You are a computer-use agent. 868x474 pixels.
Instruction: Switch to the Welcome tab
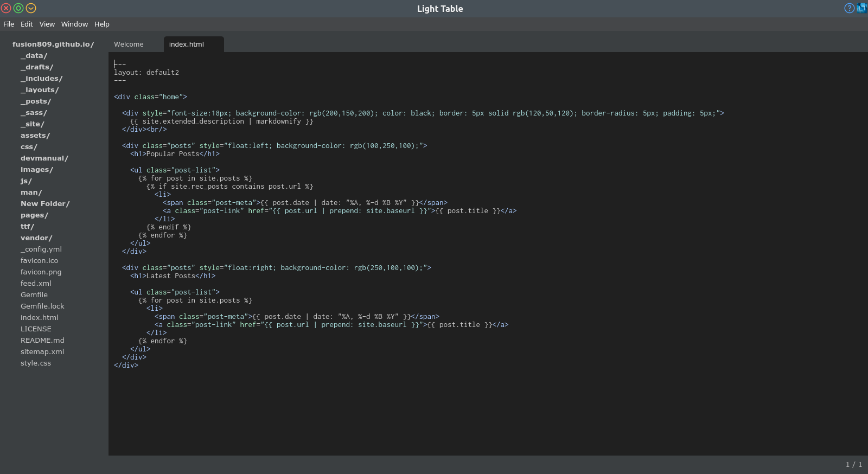[129, 44]
